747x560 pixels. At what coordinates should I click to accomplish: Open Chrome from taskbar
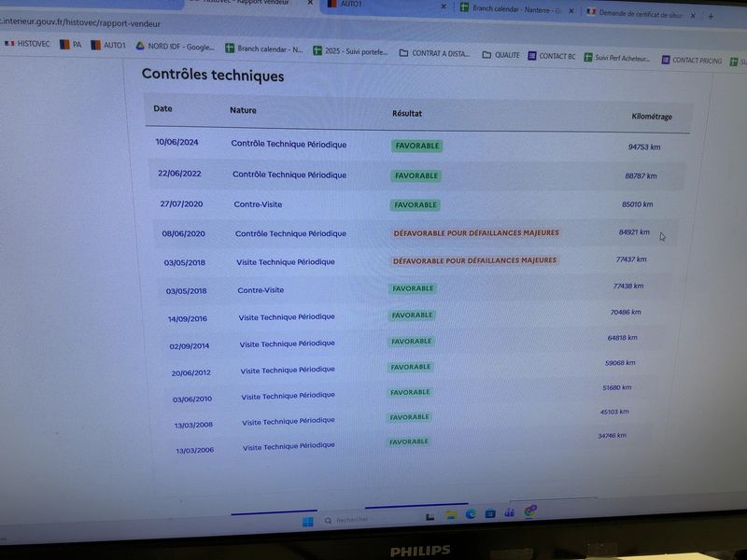[x=529, y=511]
